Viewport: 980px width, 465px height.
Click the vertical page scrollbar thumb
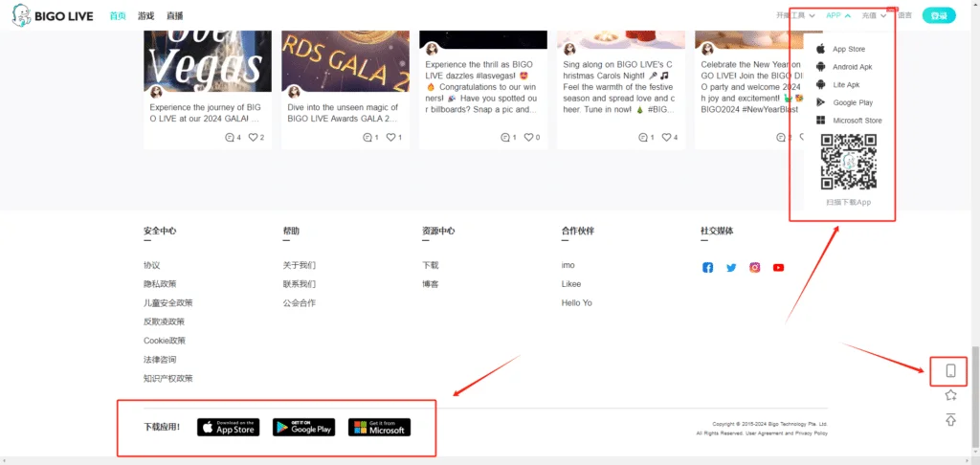975,397
